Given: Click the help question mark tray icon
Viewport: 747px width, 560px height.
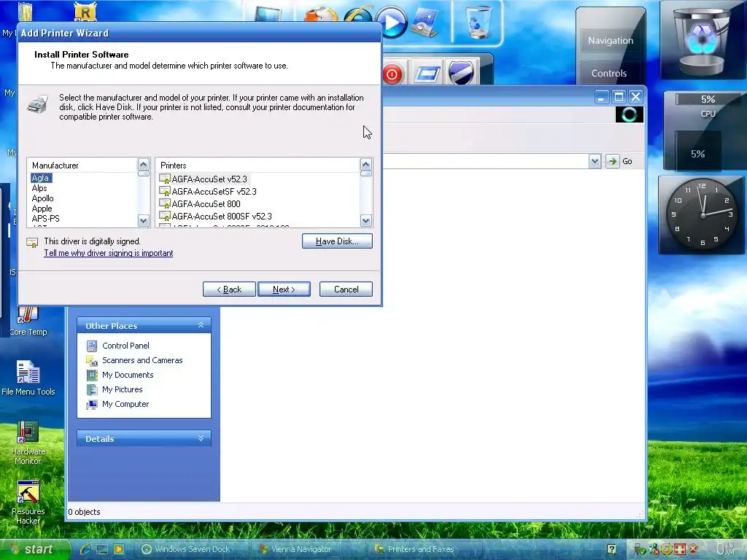Looking at the screenshot, I should (612, 550).
